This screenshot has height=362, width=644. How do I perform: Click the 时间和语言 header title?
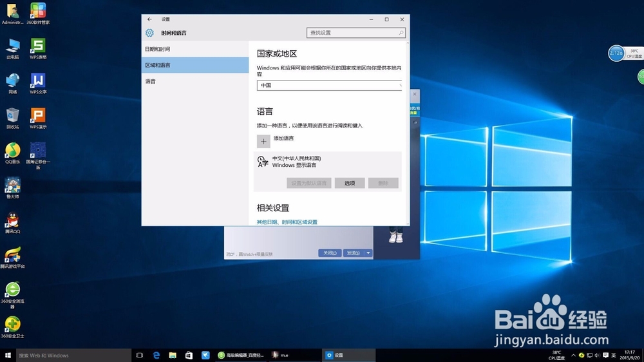[174, 33]
